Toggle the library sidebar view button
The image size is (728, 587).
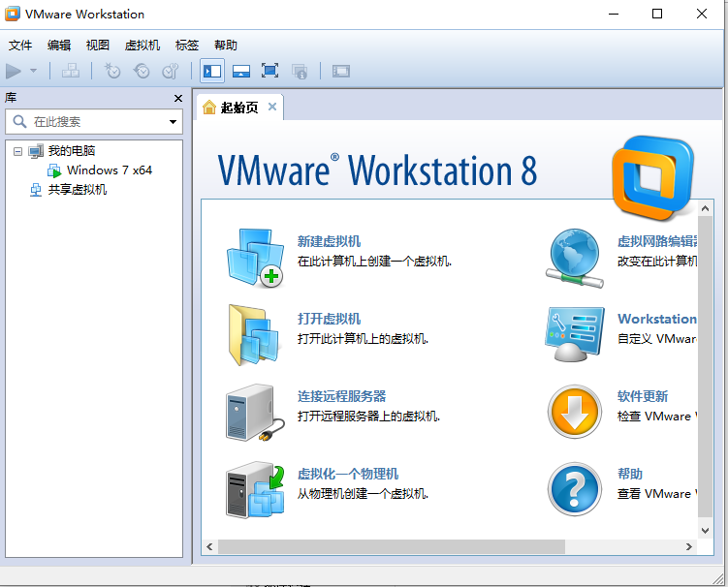(212, 71)
